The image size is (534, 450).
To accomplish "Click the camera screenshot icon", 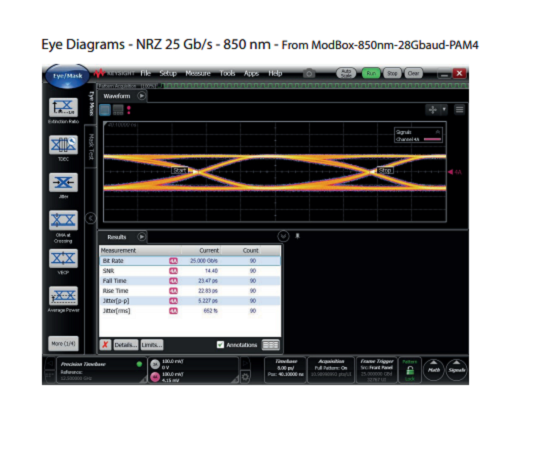I will (x=309, y=74).
